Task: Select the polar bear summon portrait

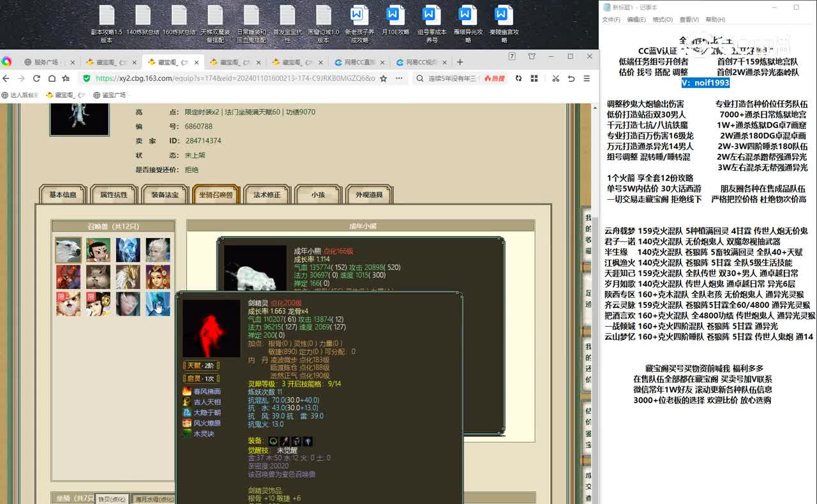Action: 68,250
